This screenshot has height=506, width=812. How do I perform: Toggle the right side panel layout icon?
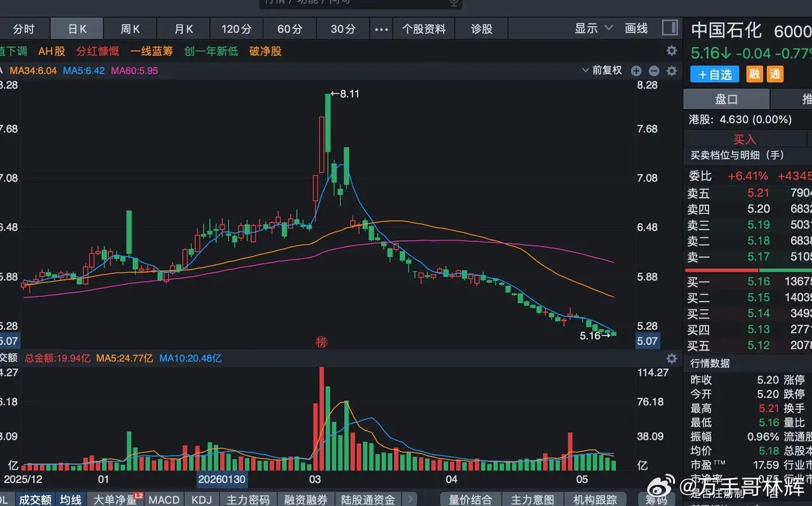[x=669, y=28]
